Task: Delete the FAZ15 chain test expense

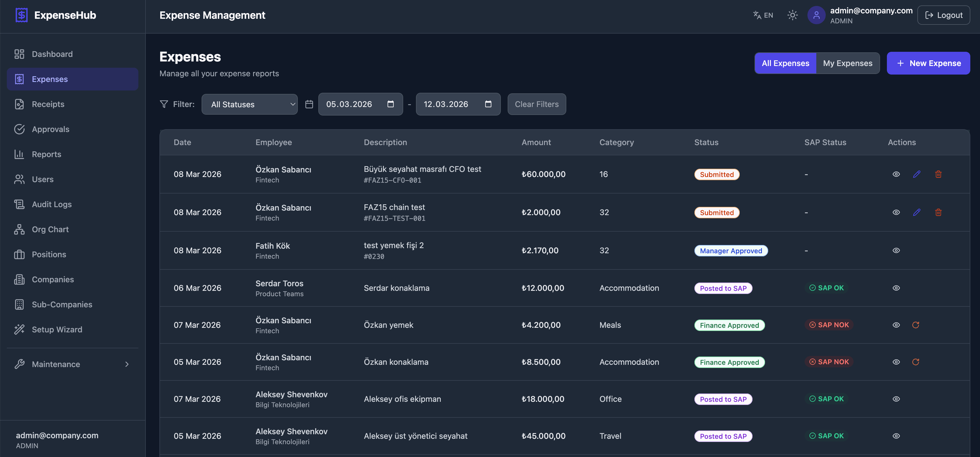Action: 938,212
